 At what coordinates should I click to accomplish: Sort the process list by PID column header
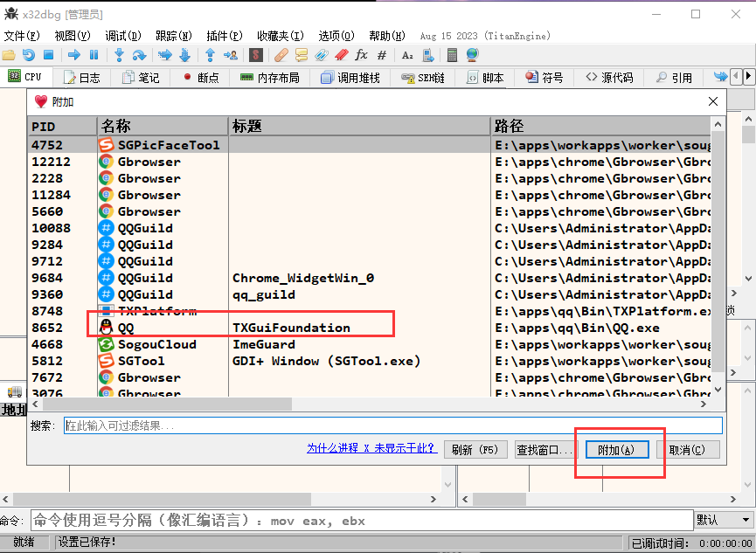tap(62, 127)
